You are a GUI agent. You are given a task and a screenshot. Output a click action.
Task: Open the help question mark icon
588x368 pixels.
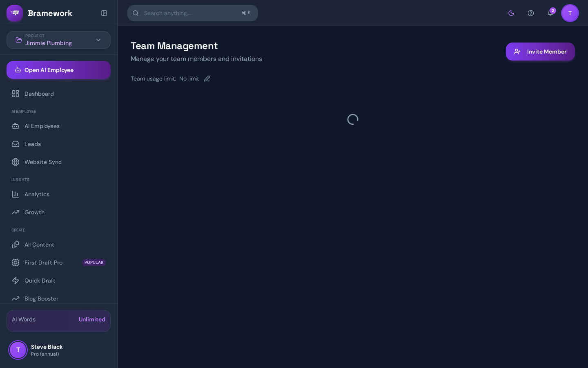531,13
